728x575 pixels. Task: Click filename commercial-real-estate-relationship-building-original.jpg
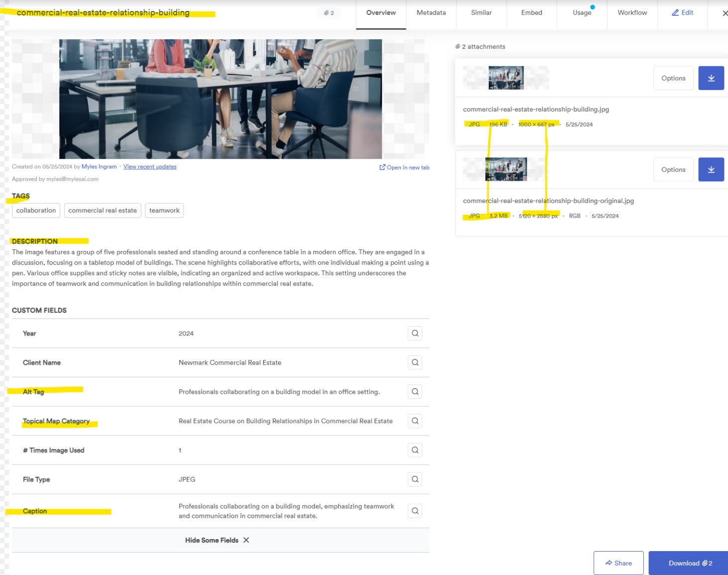[548, 201]
